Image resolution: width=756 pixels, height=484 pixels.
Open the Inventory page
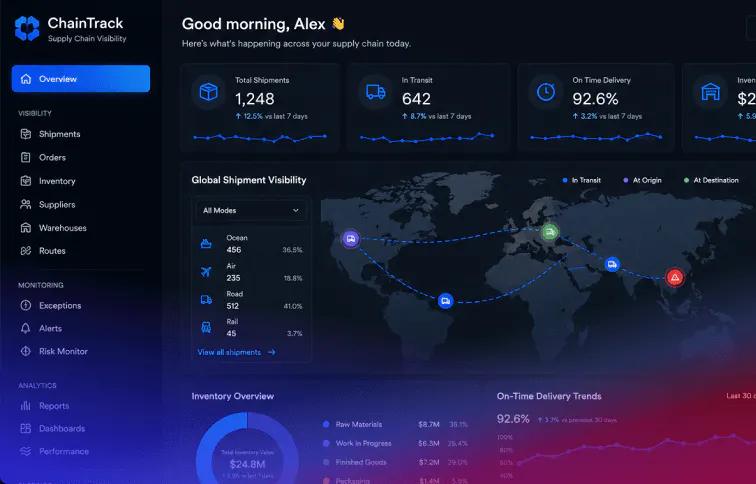click(x=57, y=181)
